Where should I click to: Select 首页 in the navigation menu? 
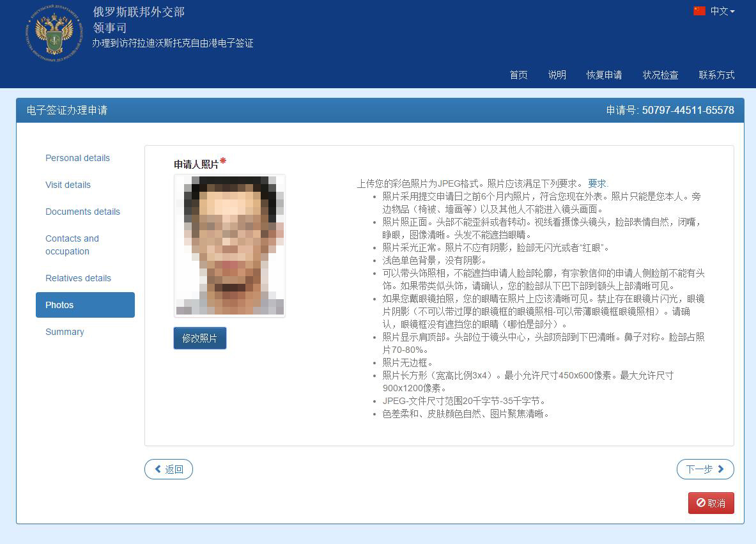[518, 75]
